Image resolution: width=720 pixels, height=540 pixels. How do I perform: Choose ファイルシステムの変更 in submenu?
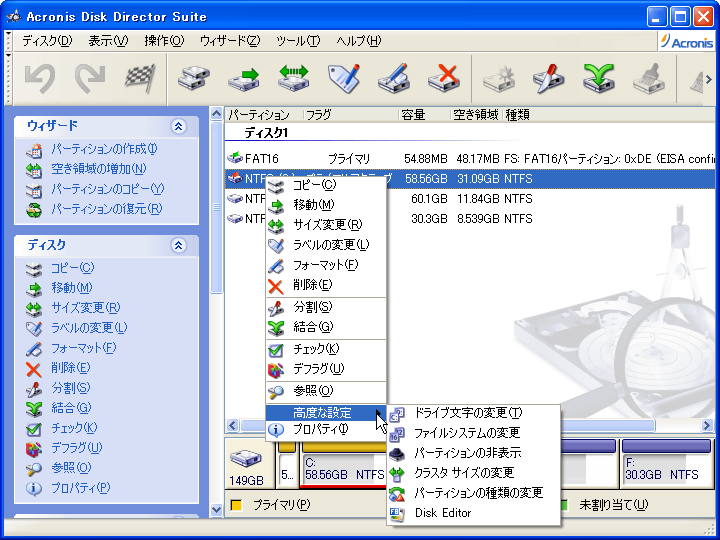473,433
